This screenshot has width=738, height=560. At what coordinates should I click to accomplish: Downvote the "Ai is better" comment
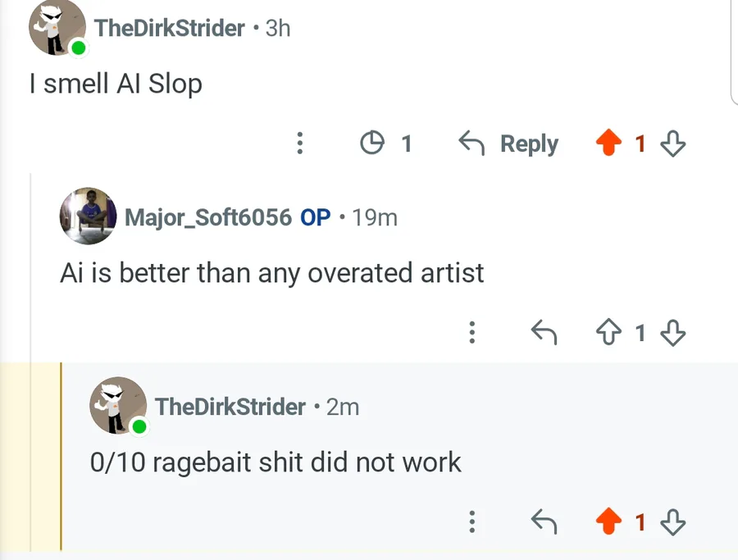[x=673, y=332]
